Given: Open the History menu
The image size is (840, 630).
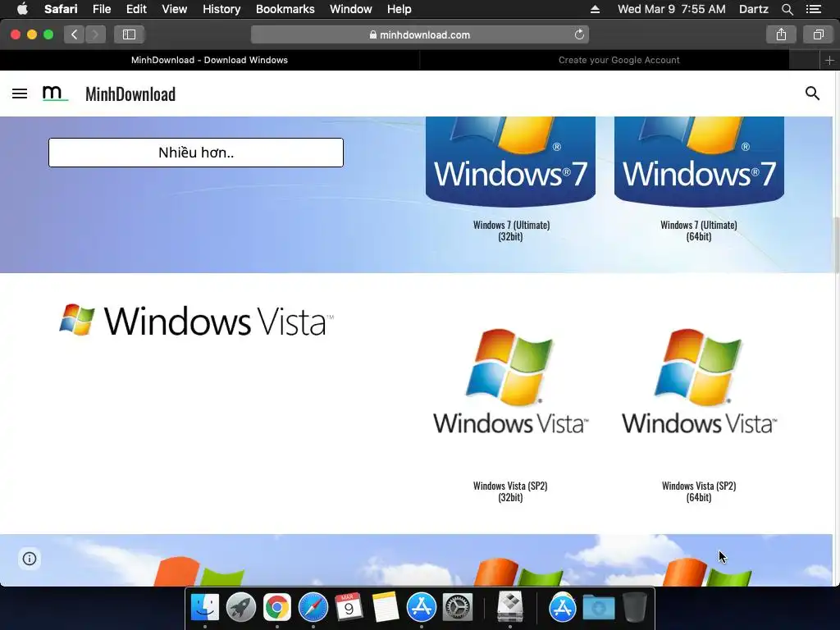Looking at the screenshot, I should [x=221, y=9].
